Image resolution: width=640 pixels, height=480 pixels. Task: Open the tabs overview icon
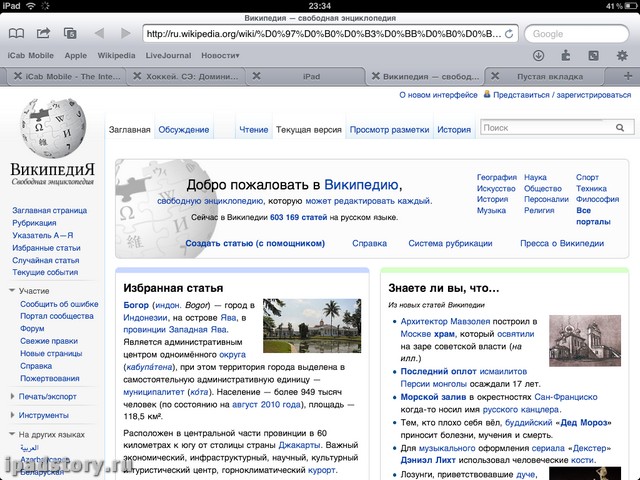(70, 33)
